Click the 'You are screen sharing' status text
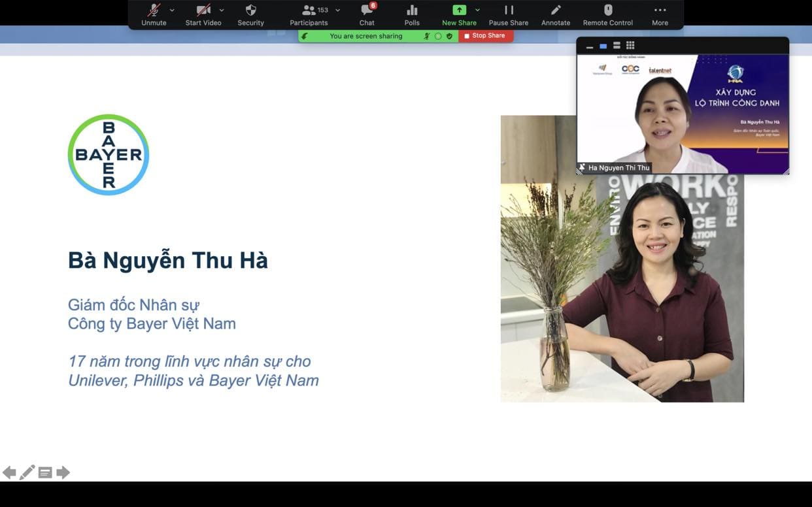This screenshot has width=812, height=507. 366,36
